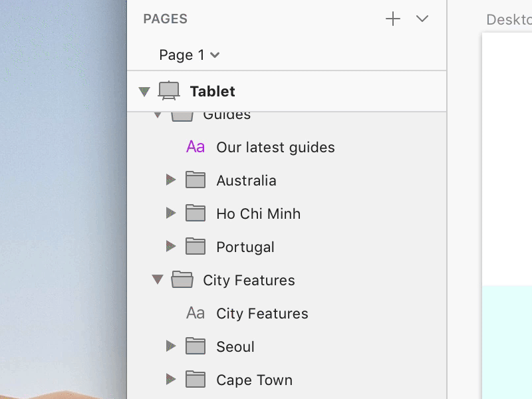Collapse the Tablet artboard triangle
This screenshot has width=532, height=399.
coord(144,92)
